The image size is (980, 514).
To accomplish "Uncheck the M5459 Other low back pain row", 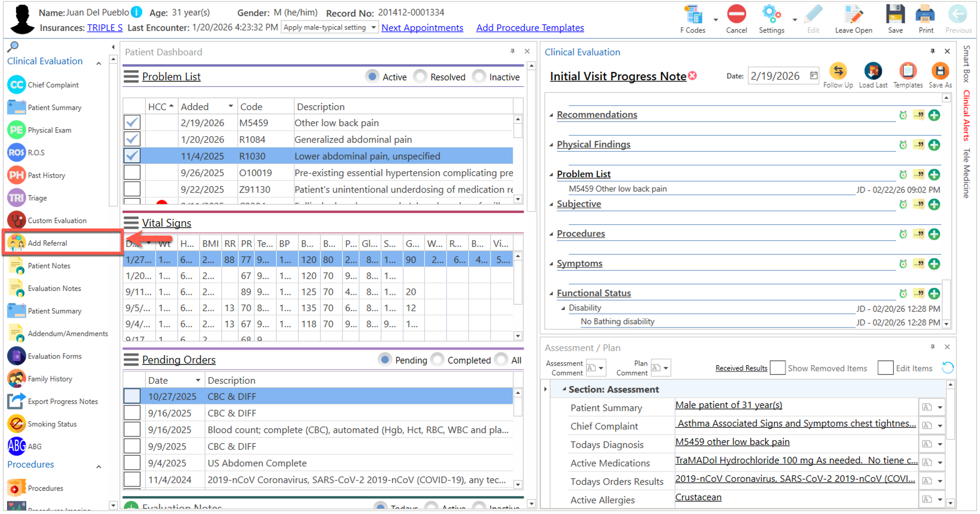I will (132, 123).
